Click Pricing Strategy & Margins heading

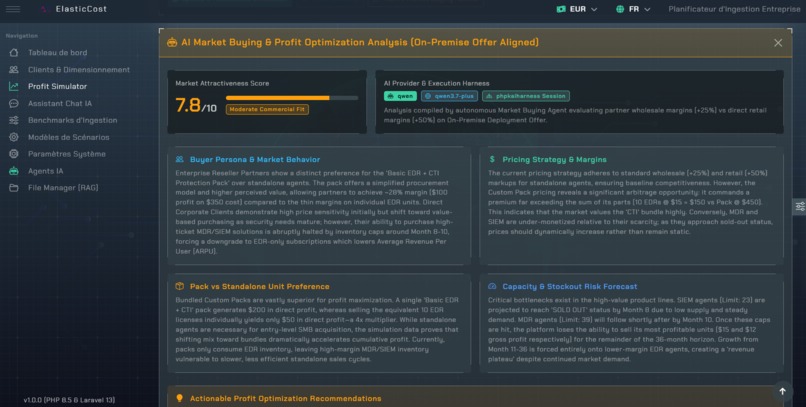point(554,159)
